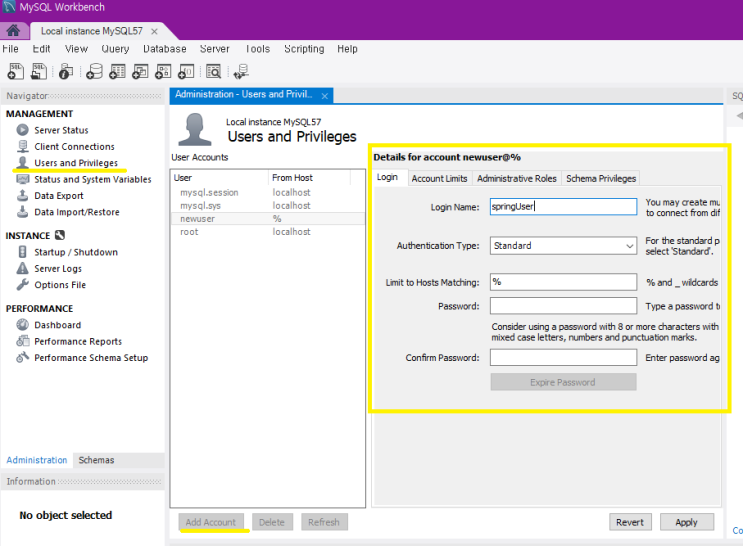Click the Apply button

point(687,522)
